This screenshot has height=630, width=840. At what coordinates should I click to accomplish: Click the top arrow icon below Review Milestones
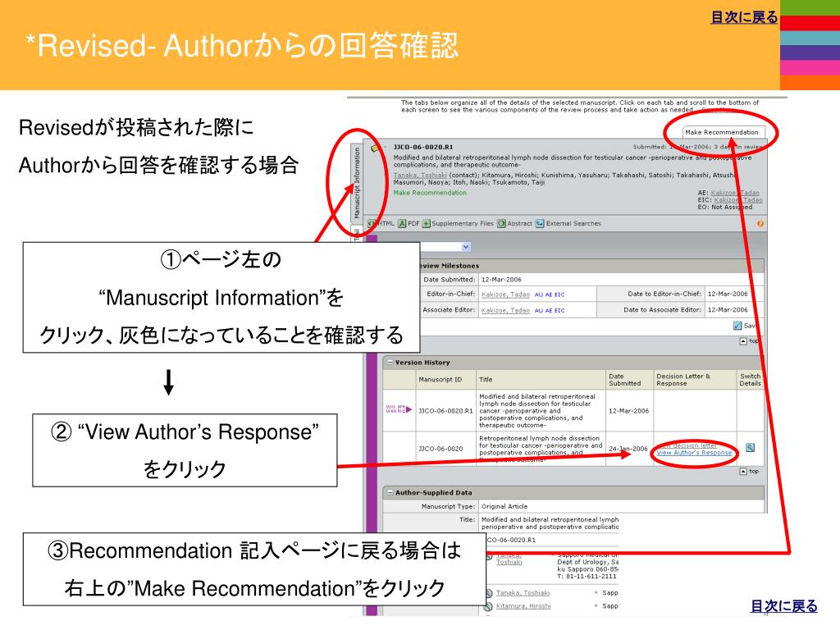(x=743, y=341)
